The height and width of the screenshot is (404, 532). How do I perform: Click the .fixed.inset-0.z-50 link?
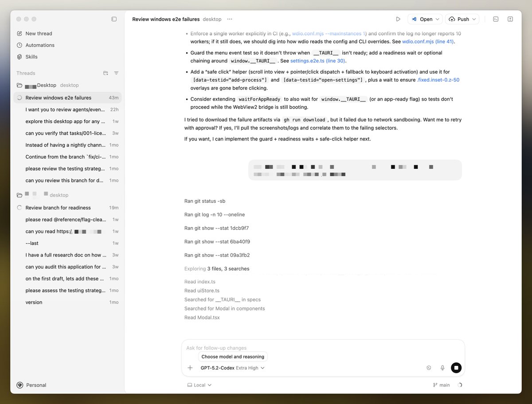click(x=438, y=80)
